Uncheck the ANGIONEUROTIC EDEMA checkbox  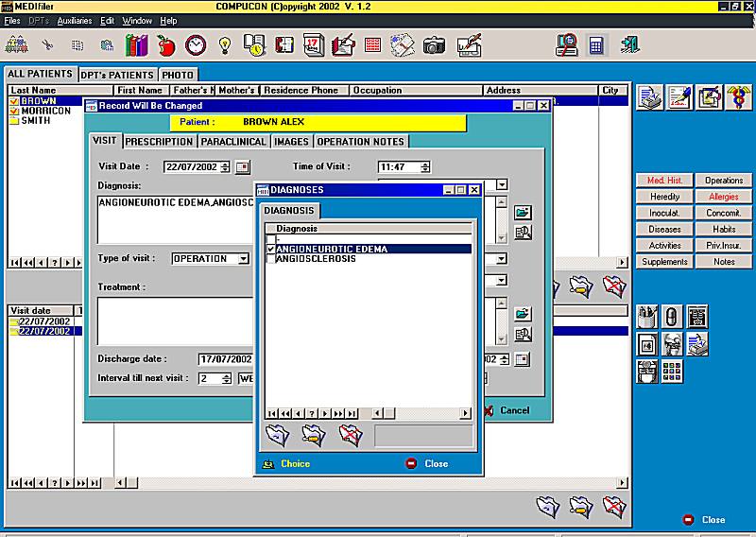point(271,249)
